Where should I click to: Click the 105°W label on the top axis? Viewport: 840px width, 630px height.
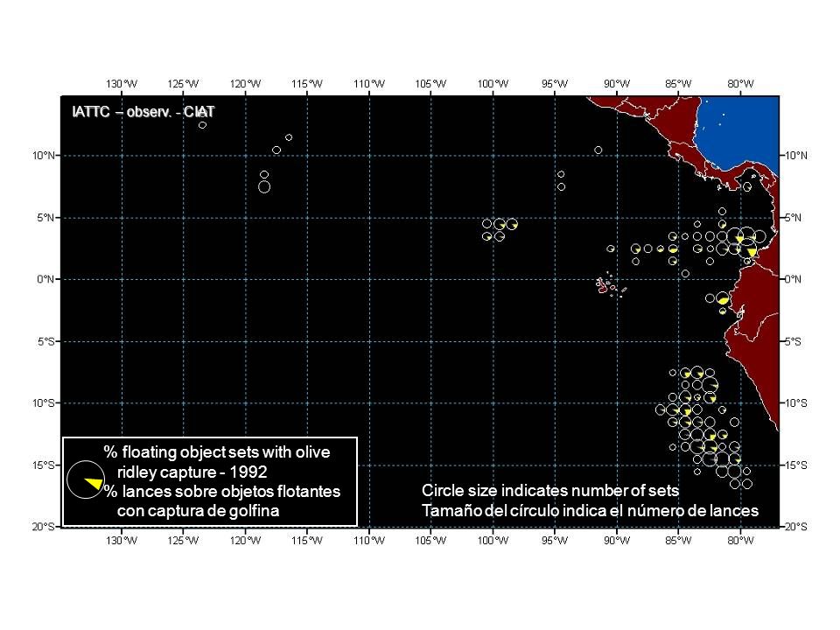430,84
